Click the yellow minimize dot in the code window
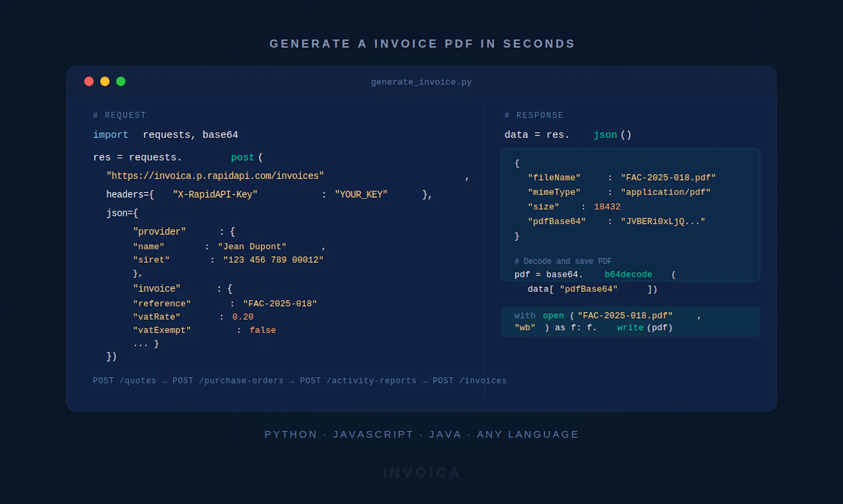 105,81
